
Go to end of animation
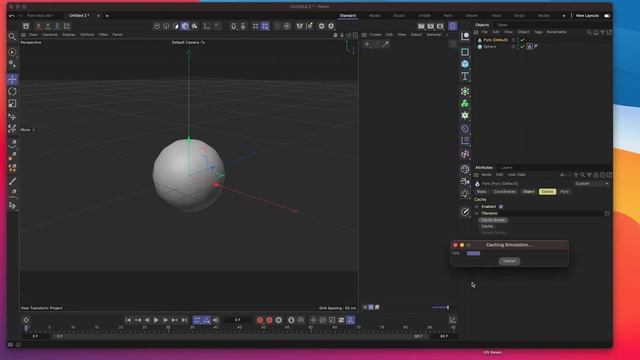point(184,320)
